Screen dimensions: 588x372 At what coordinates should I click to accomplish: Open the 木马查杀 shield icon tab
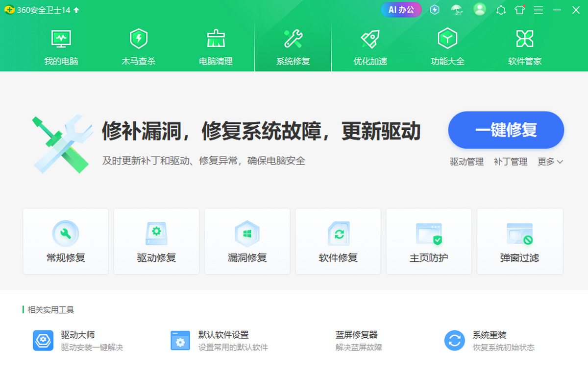tap(138, 46)
